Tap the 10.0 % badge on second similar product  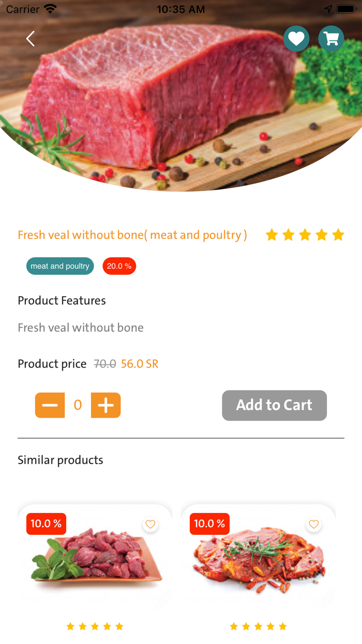point(209,524)
